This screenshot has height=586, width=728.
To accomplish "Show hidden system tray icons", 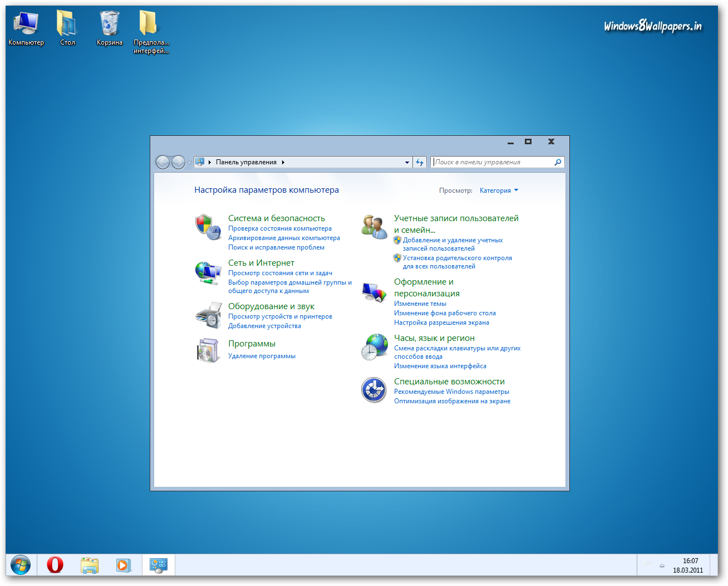I will (662, 565).
